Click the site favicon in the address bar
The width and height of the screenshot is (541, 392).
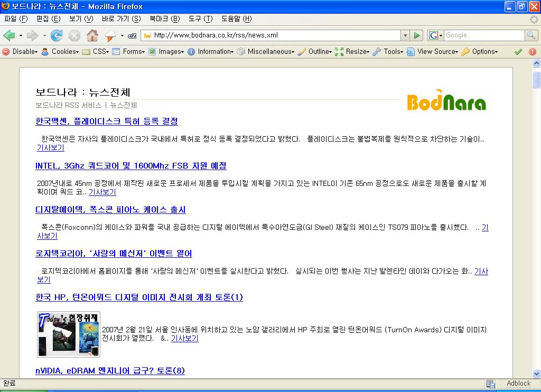click(x=147, y=35)
